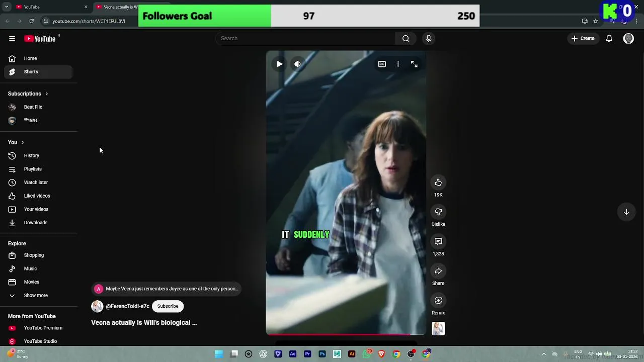This screenshot has height=362, width=644.
Task: Open Your videos
Action: click(x=38, y=209)
